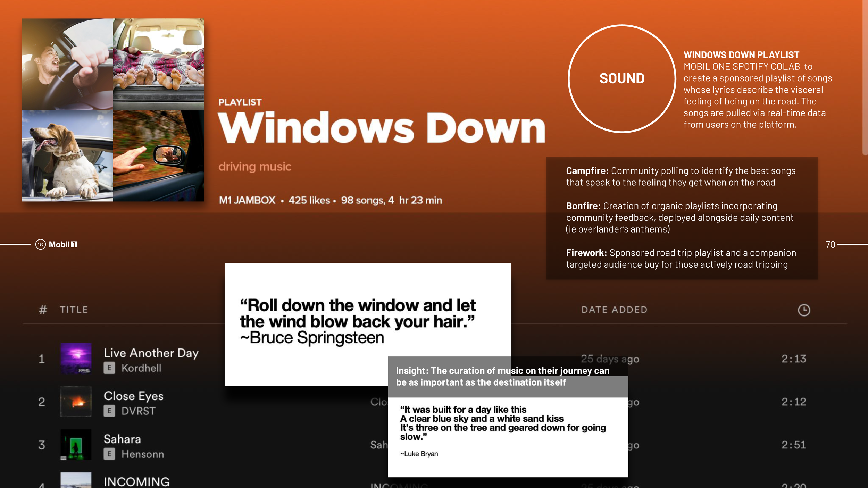This screenshot has height=488, width=868.
Task: Select the Sahara track title
Action: coord(123,439)
